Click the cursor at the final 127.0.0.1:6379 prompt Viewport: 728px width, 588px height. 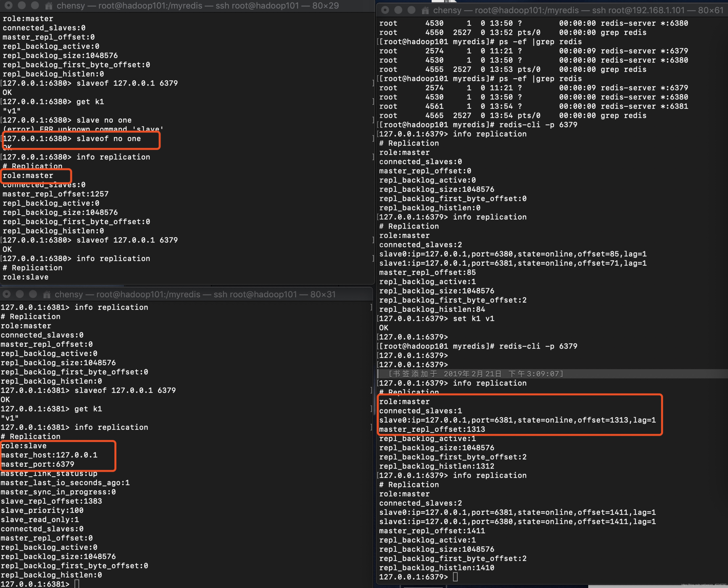pyautogui.click(x=455, y=576)
